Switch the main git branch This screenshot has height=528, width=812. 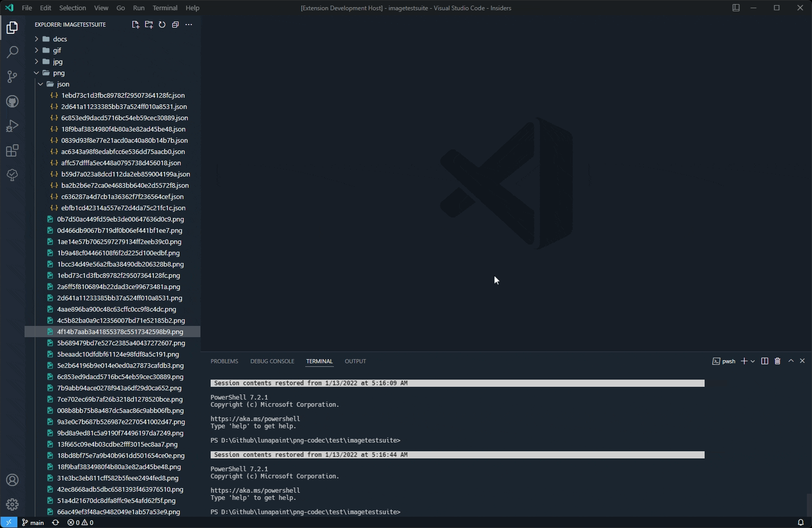(33, 522)
